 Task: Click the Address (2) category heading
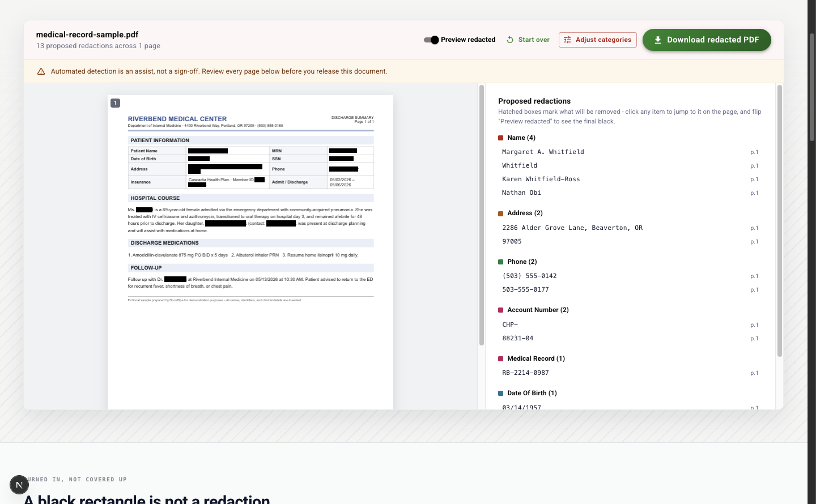[x=525, y=213]
